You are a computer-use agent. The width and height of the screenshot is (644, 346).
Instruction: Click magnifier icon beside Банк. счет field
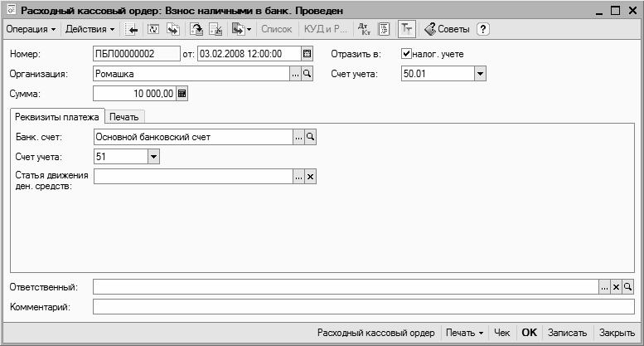[311, 137]
